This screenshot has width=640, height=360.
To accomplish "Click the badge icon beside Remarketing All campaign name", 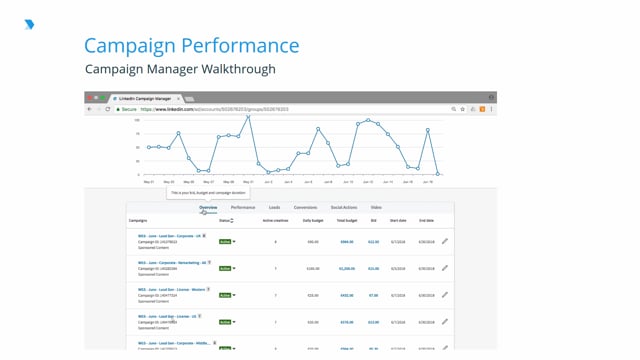I will click(209, 262).
